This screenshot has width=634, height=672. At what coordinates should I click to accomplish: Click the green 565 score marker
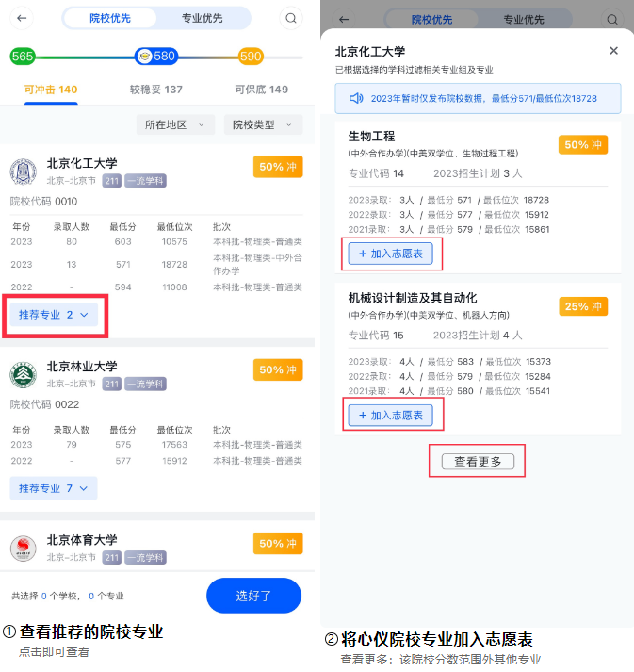pyautogui.click(x=23, y=57)
